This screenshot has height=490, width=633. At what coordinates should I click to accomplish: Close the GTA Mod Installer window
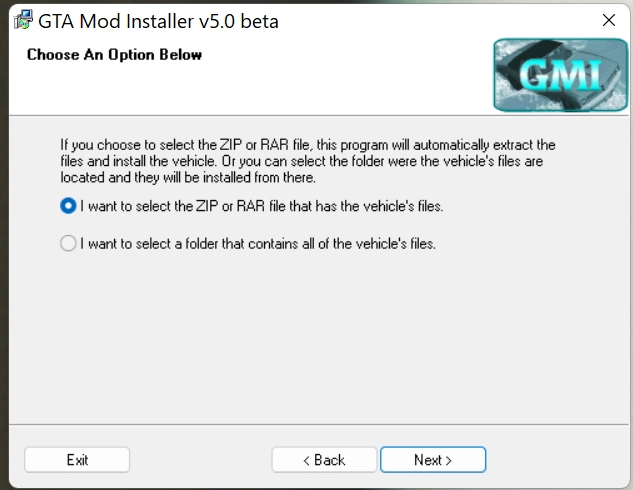click(x=609, y=20)
